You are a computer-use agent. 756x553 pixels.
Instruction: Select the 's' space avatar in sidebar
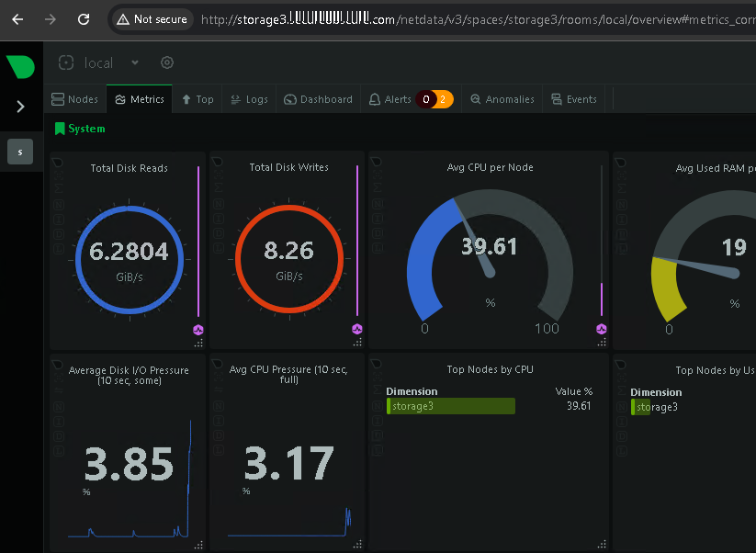click(20, 152)
